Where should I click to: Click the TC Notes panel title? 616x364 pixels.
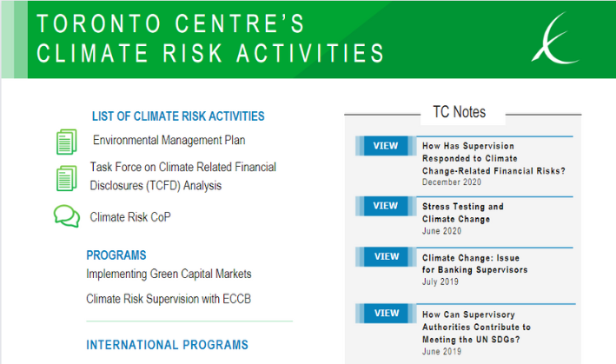[x=460, y=112]
